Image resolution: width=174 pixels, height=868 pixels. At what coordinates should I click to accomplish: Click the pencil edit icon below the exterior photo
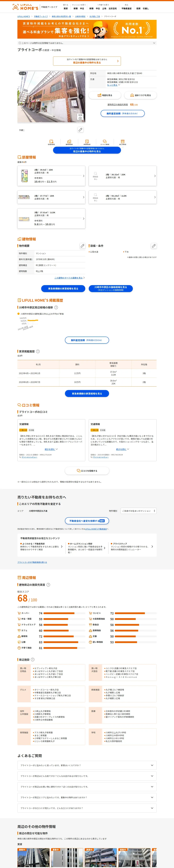(80, 130)
